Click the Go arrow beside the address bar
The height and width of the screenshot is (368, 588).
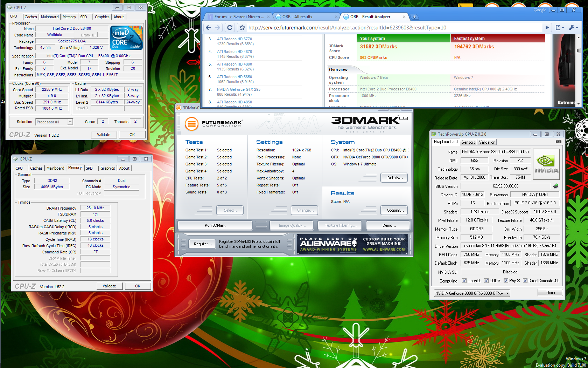click(547, 28)
